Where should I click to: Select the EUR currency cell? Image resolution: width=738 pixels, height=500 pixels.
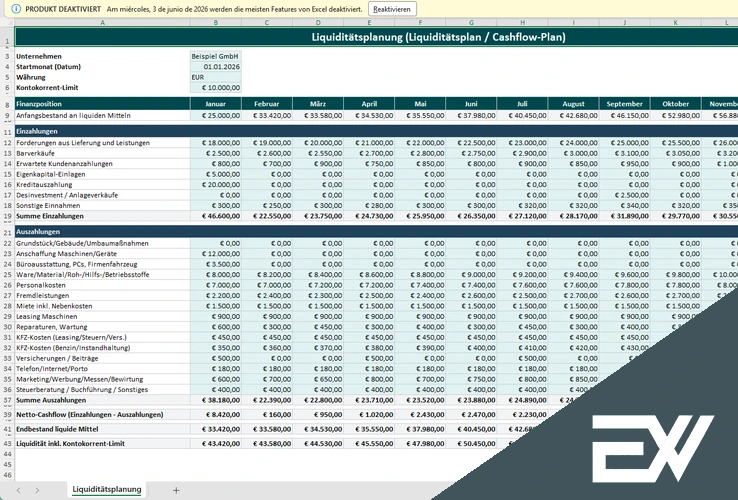[x=216, y=77]
